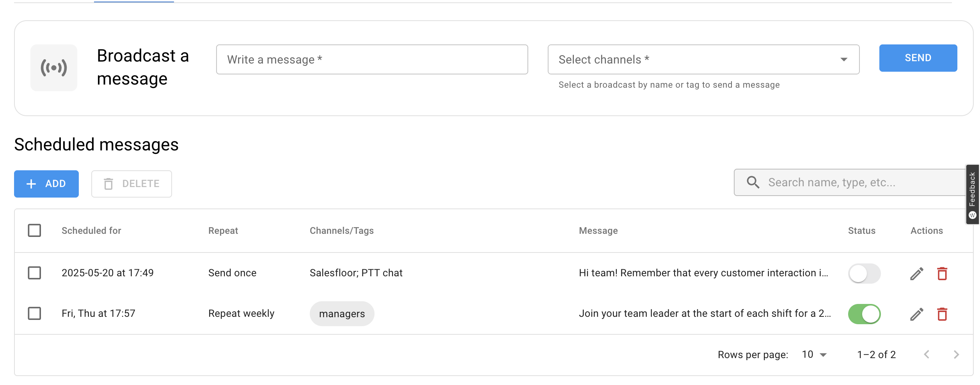Click the broadcast antenna icon
This screenshot has height=385, width=980.
[53, 67]
